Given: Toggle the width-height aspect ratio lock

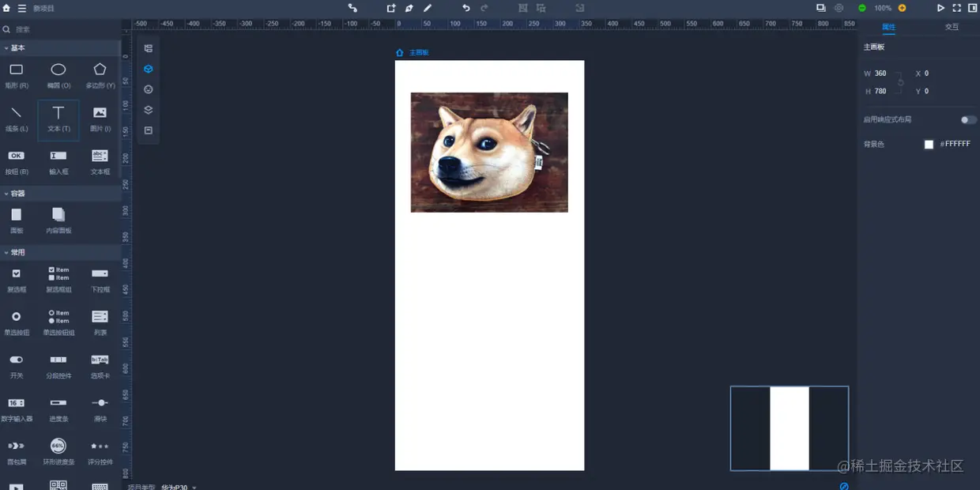Looking at the screenshot, I should [x=900, y=82].
